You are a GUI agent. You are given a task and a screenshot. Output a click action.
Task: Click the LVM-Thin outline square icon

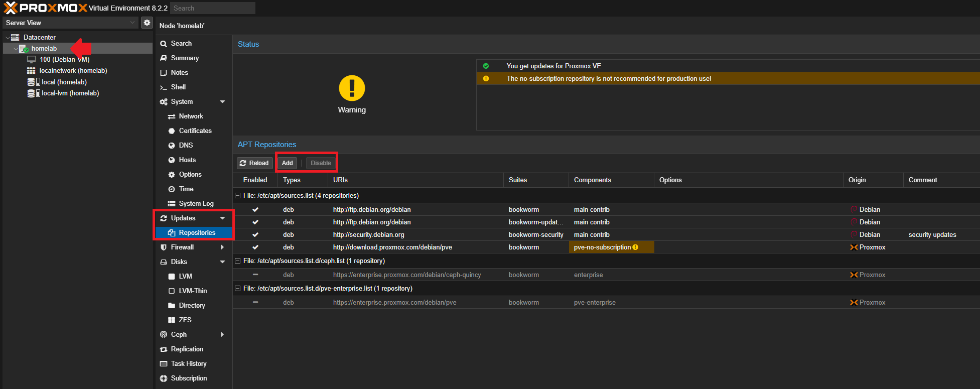click(172, 291)
